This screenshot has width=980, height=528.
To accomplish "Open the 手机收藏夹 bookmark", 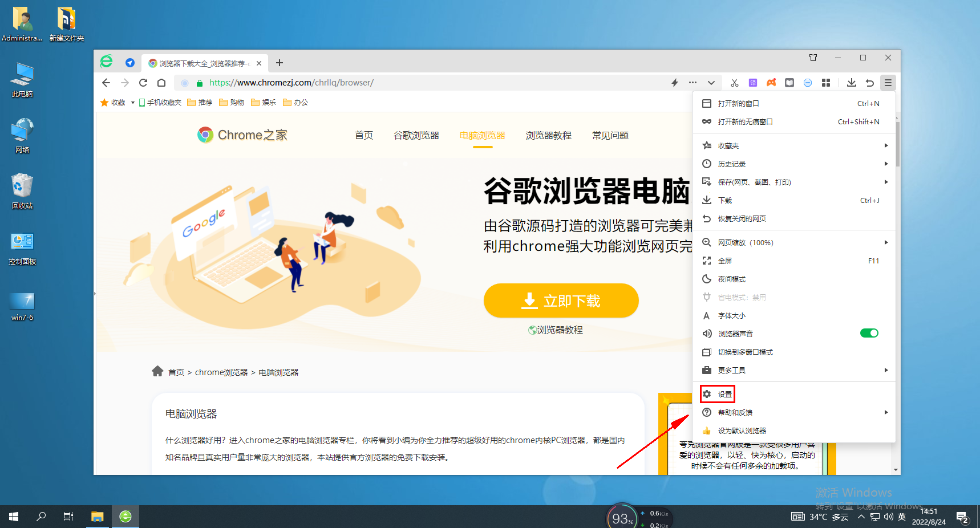I will pos(160,103).
